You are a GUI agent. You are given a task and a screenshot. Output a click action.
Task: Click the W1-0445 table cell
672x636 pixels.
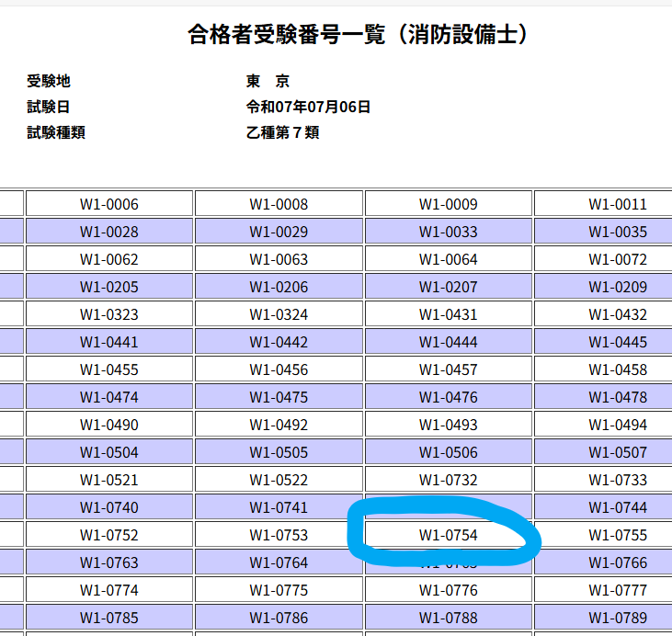(617, 342)
